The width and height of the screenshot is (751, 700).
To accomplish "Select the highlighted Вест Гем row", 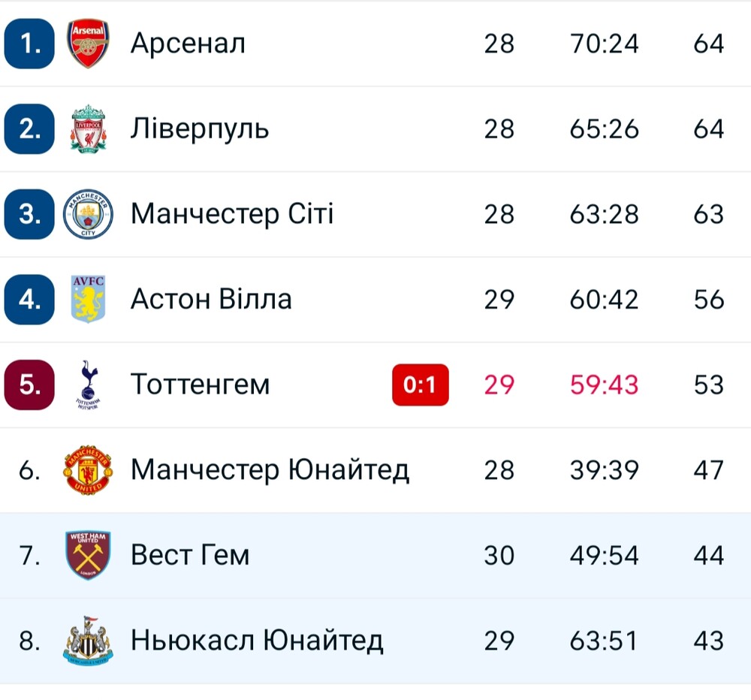I will pyautogui.click(x=375, y=555).
